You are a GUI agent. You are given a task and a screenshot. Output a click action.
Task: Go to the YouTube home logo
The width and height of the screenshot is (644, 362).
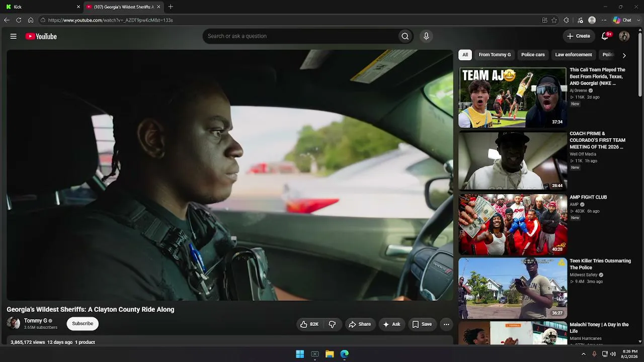(41, 36)
